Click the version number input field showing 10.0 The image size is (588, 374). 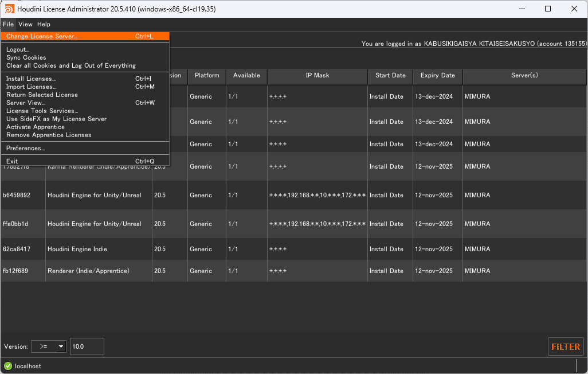[x=87, y=346]
